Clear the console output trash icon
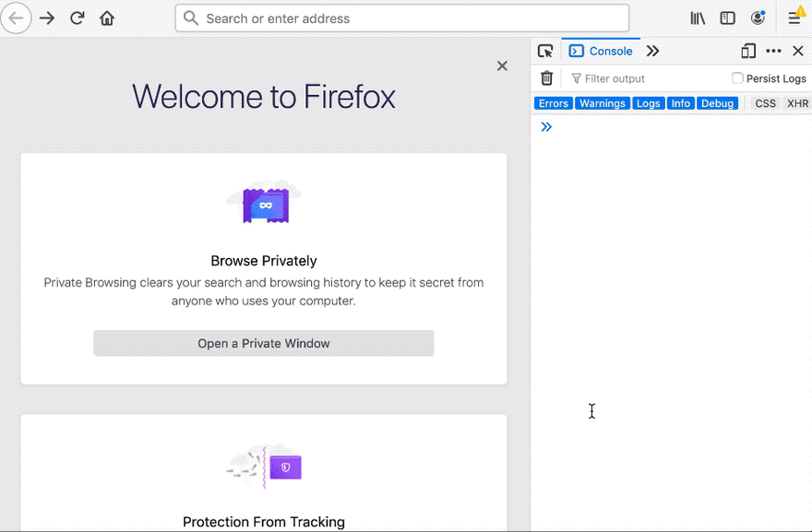 546,78
